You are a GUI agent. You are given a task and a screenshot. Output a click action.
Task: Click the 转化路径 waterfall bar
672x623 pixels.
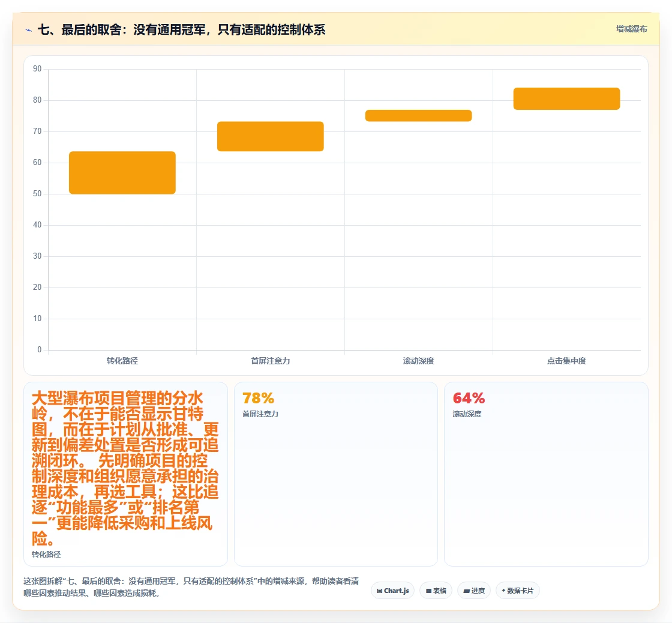(122, 173)
